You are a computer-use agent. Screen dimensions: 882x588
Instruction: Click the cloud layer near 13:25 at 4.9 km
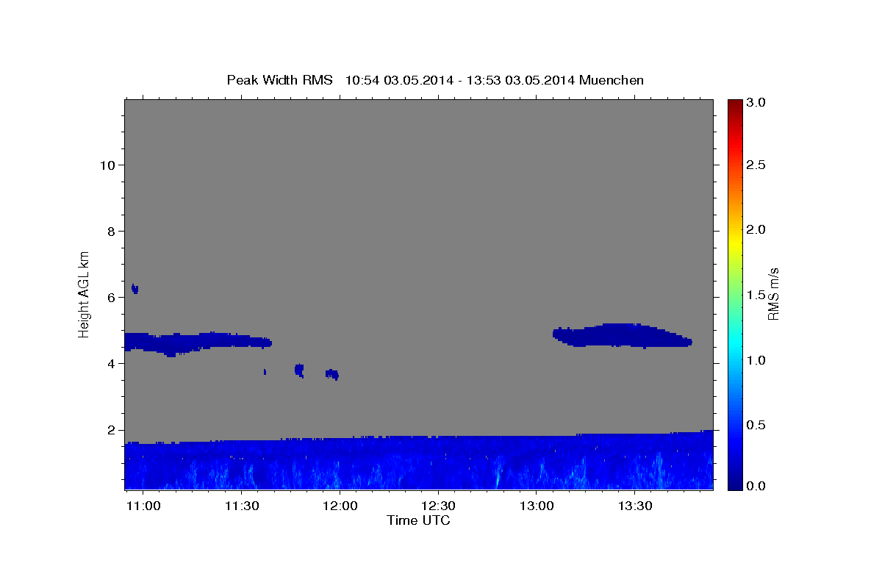click(x=621, y=335)
